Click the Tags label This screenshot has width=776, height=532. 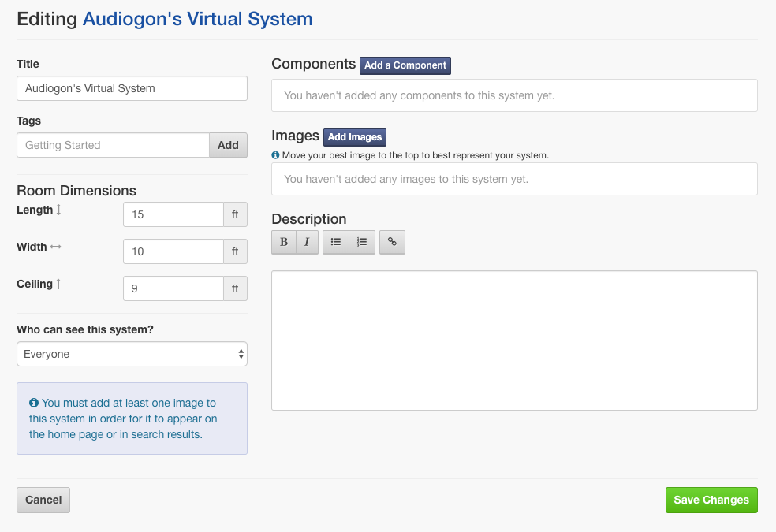pos(28,121)
